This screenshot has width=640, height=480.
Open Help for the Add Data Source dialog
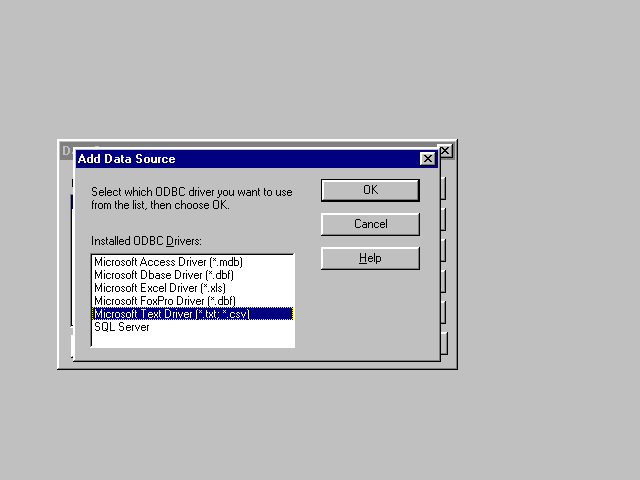pos(370,258)
